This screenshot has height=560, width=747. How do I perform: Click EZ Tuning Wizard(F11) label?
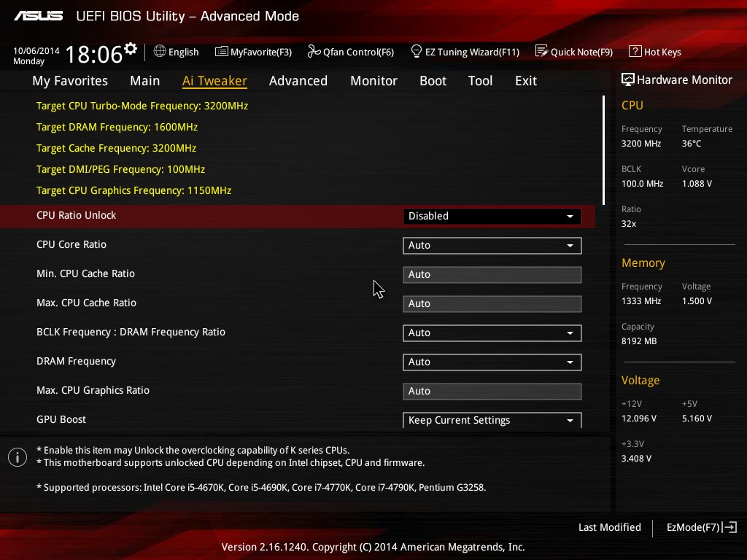pyautogui.click(x=472, y=52)
